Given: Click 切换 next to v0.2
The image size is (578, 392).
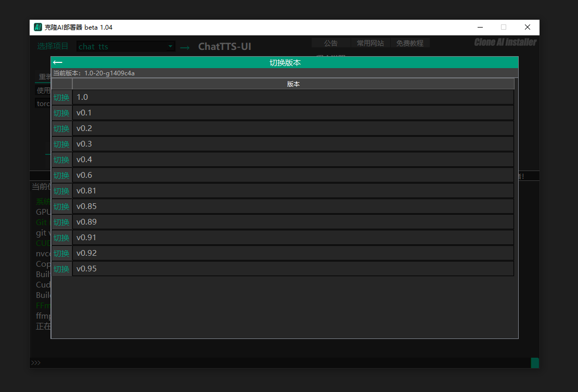Looking at the screenshot, I should (61, 128).
